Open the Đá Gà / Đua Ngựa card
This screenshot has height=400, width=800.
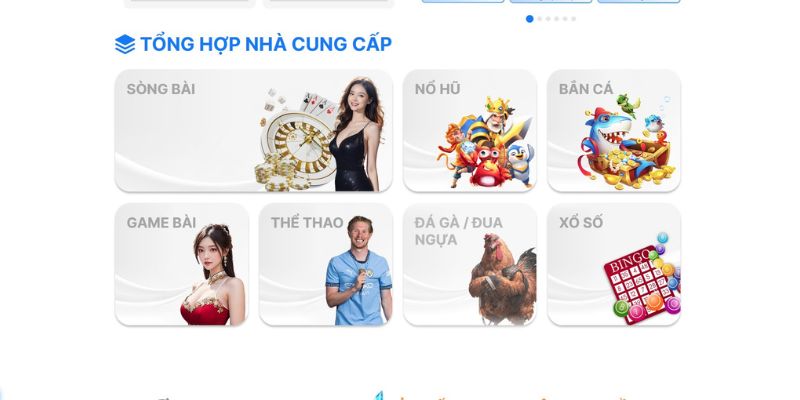tap(470, 264)
